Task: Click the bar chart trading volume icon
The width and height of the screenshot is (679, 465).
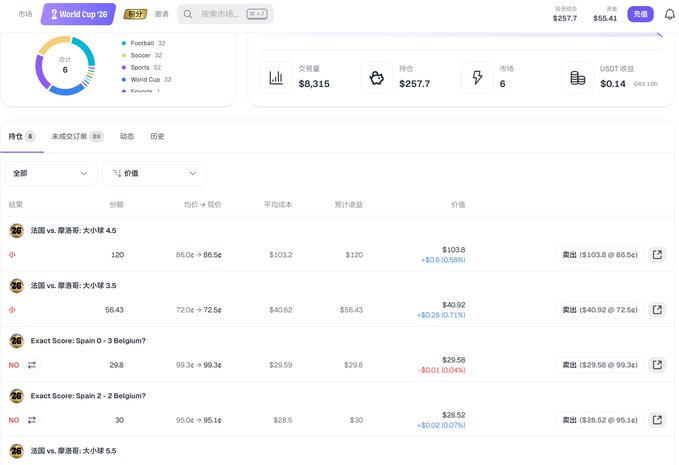Action: tap(276, 78)
